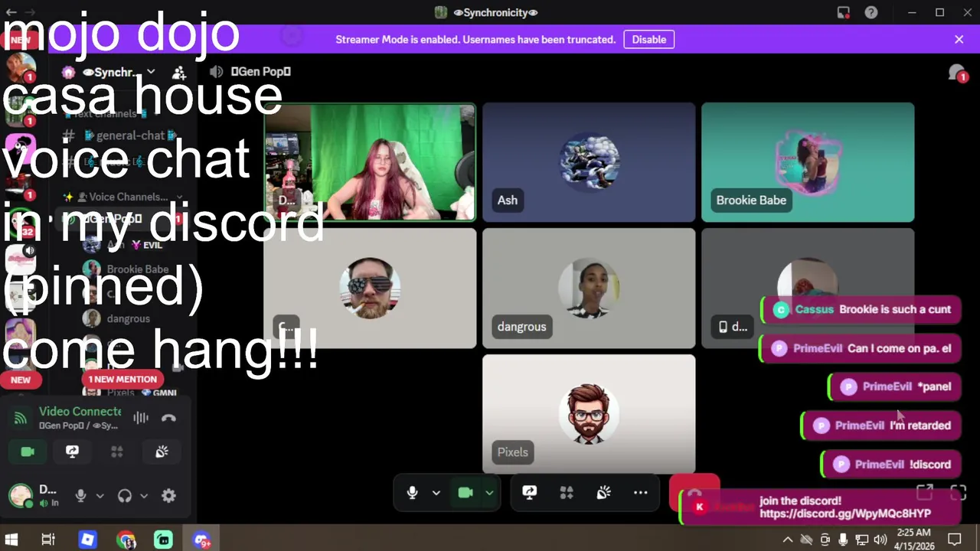The height and width of the screenshot is (551, 980).
Task: Mute the microphone in the call control bar
Action: tap(412, 493)
